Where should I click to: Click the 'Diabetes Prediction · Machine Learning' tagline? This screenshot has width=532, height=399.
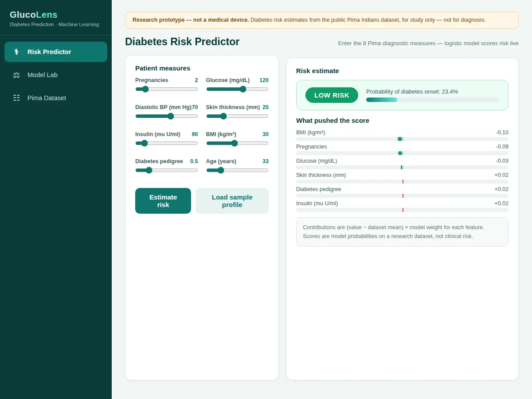pos(55,24)
